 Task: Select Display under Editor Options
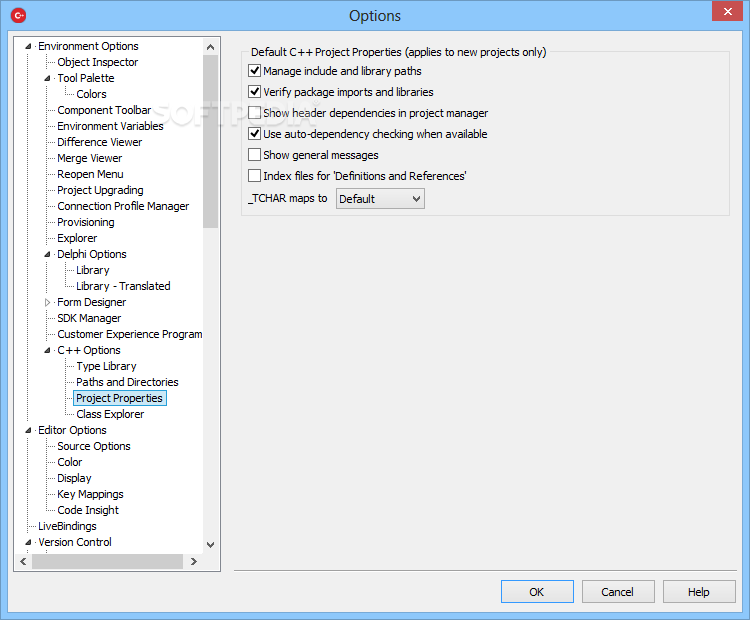click(x=74, y=478)
